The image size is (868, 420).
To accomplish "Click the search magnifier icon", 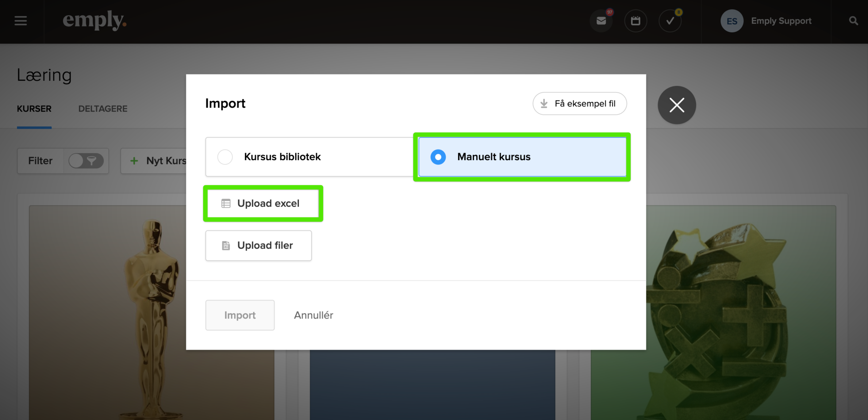I will (x=853, y=21).
